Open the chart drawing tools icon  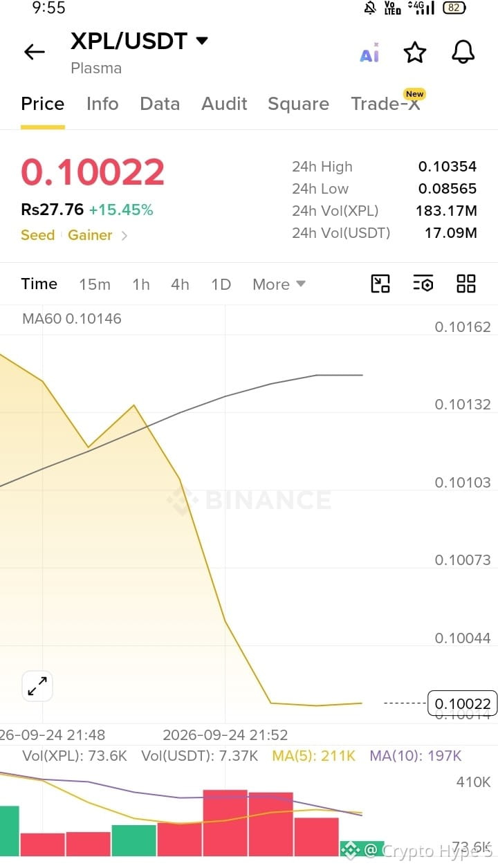point(380,284)
